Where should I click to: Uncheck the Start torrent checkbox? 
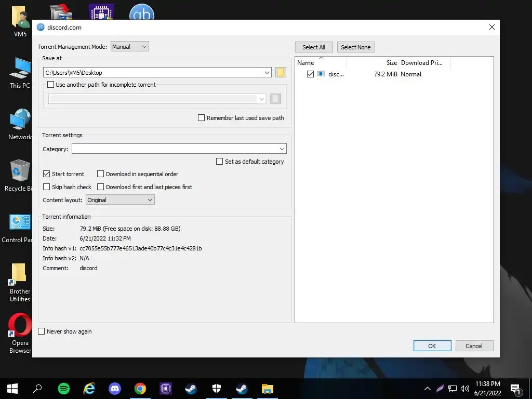[x=46, y=174]
